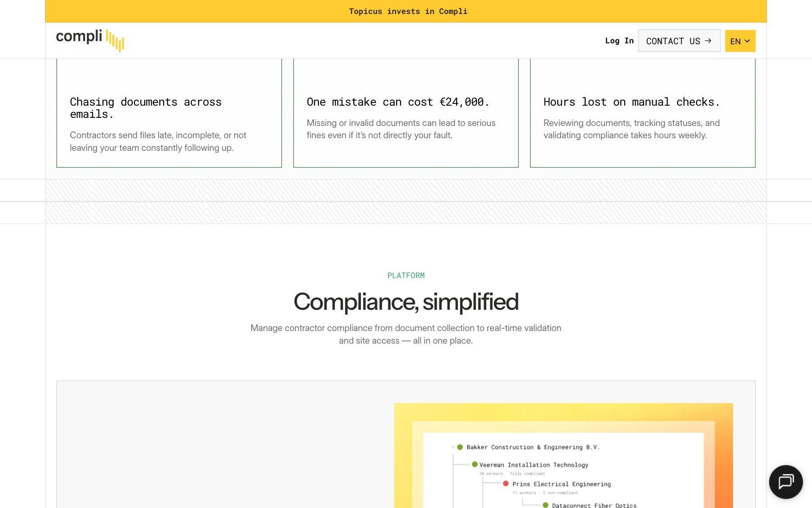Click the Log In link
The height and width of the screenshot is (508, 812).
pos(619,41)
